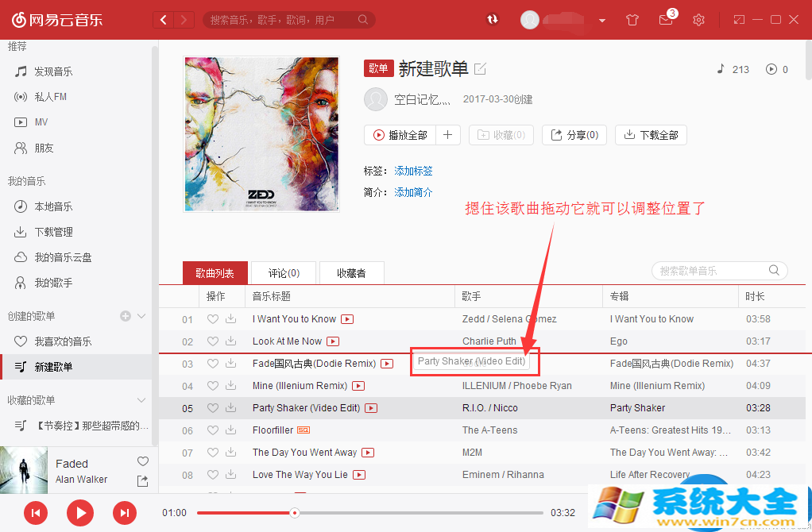The height and width of the screenshot is (532, 812).
Task: Focus 搜索歌单音乐 playlist search field
Action: click(719, 271)
